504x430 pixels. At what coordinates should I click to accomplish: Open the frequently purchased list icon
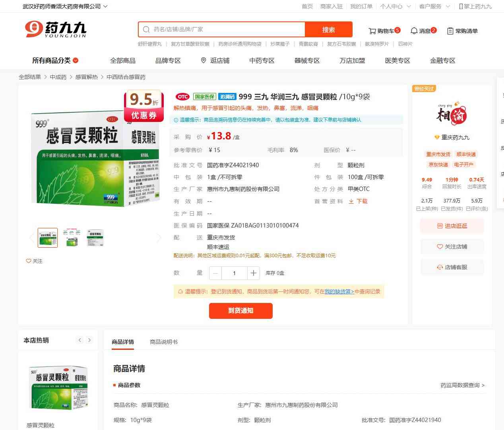[450, 31]
